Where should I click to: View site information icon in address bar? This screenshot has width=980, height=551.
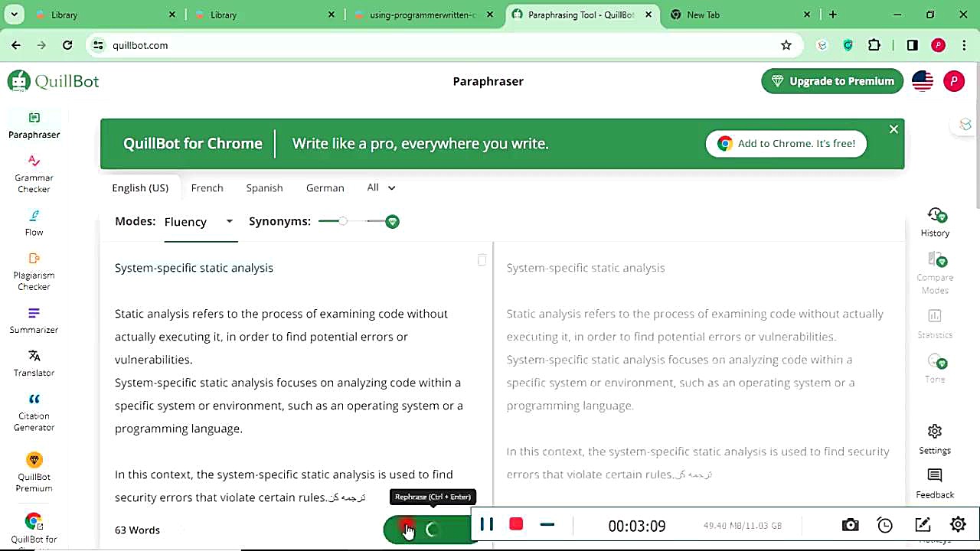pyautogui.click(x=98, y=45)
